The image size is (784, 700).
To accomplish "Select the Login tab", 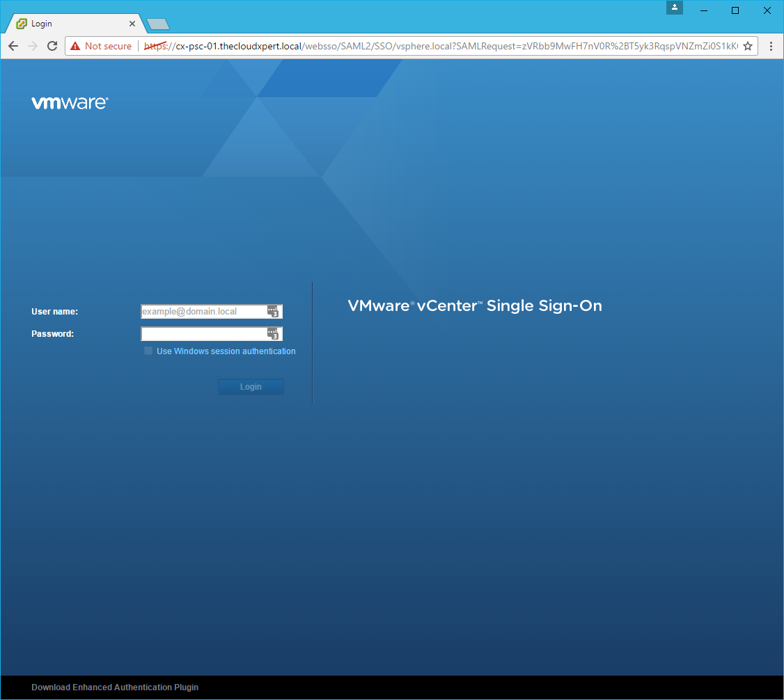I will [70, 24].
